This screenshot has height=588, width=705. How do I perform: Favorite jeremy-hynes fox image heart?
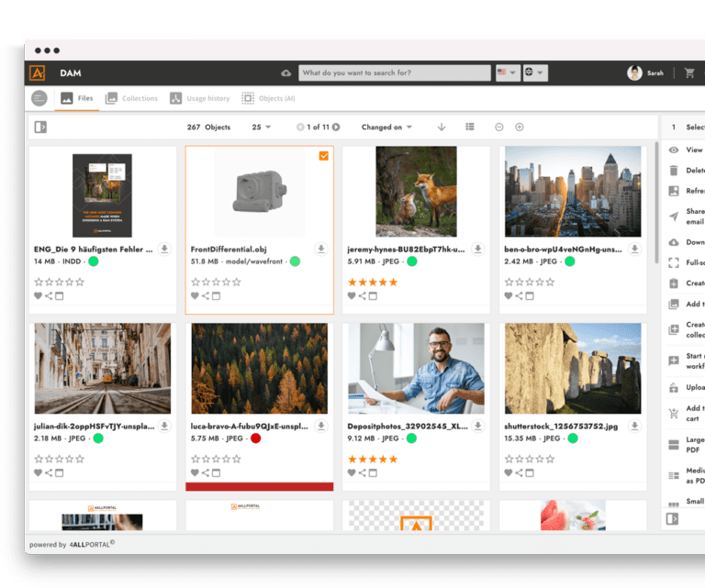[x=352, y=296]
